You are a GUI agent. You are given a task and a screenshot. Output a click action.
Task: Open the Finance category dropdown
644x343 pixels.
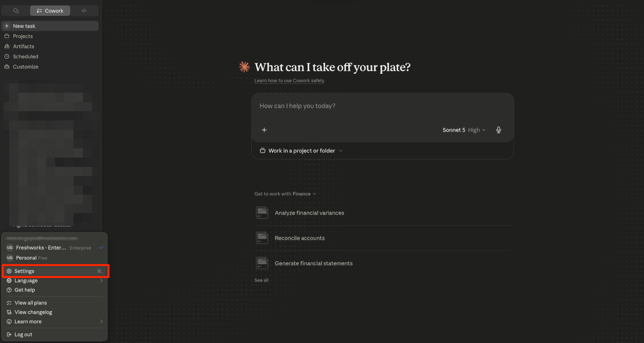point(304,194)
